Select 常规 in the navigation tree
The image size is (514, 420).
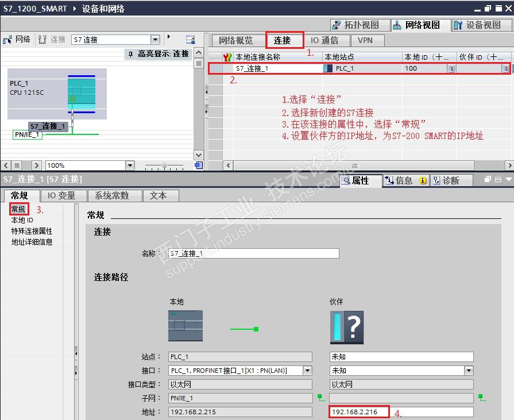click(18, 209)
